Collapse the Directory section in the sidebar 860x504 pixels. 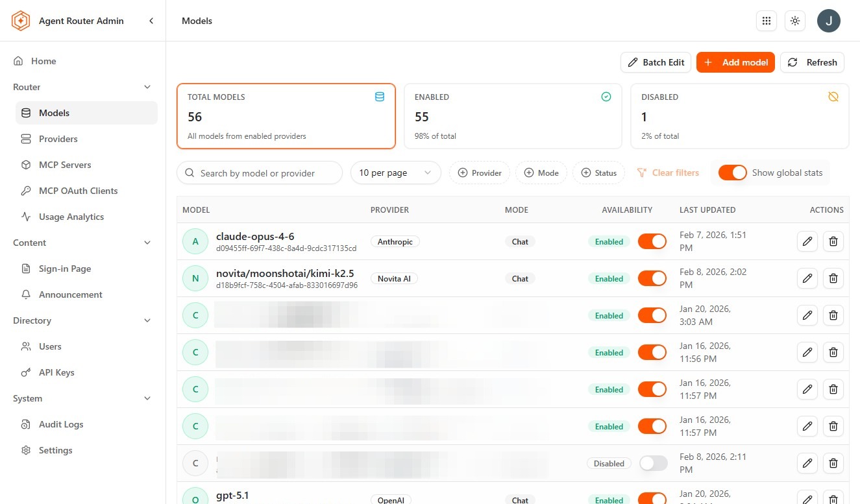(147, 320)
